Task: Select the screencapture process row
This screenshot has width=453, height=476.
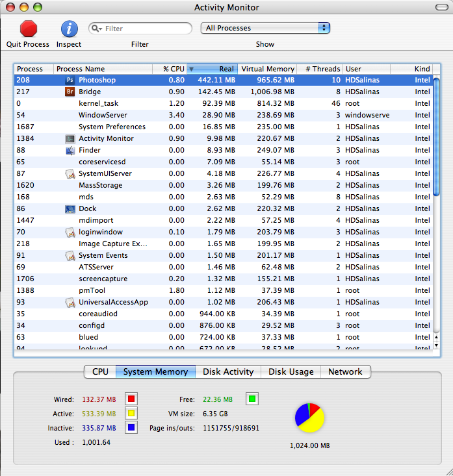Action: pos(224,279)
